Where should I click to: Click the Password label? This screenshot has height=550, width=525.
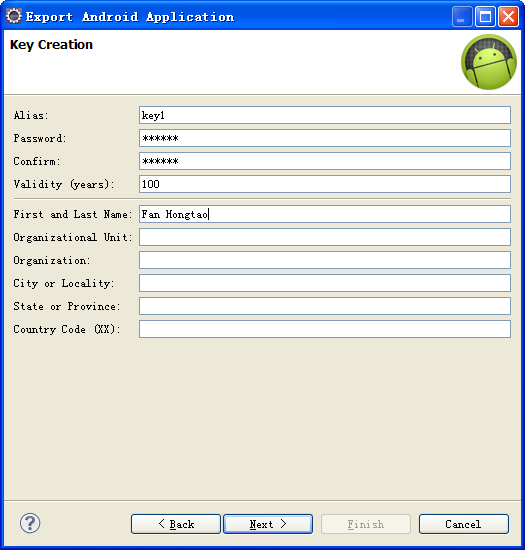point(40,139)
